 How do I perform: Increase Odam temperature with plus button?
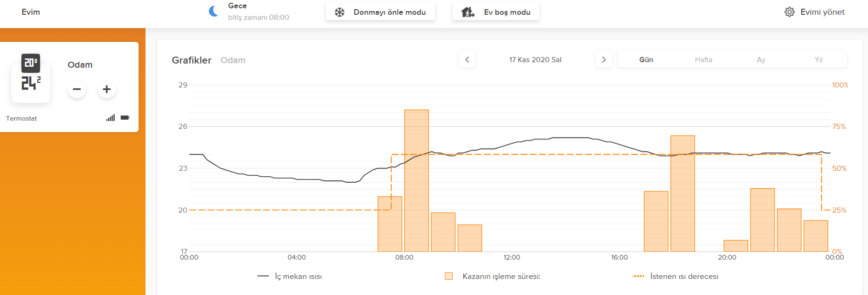pyautogui.click(x=106, y=89)
